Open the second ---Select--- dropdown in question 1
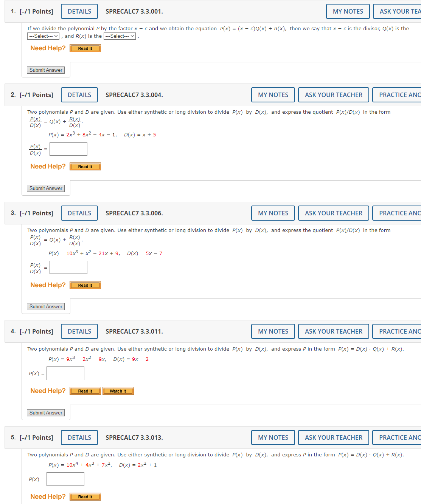The height and width of the screenshot is (504, 421). [120, 36]
